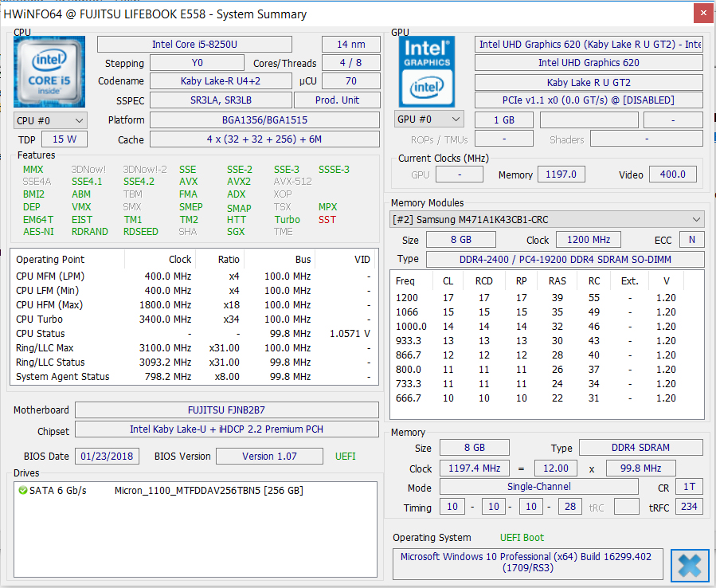
Task: Click the green UEFI label near BIOS
Action: (x=345, y=456)
